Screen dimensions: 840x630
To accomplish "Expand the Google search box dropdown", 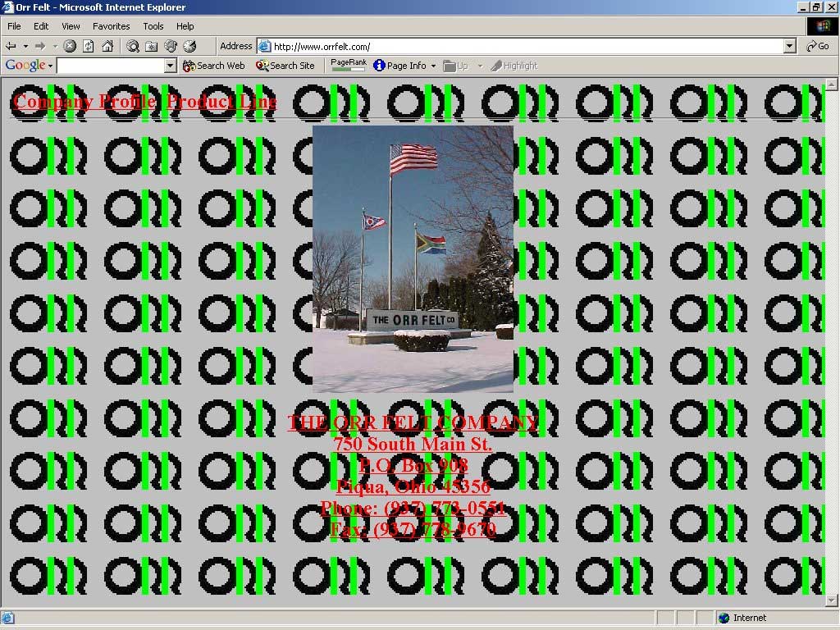I will tap(171, 66).
